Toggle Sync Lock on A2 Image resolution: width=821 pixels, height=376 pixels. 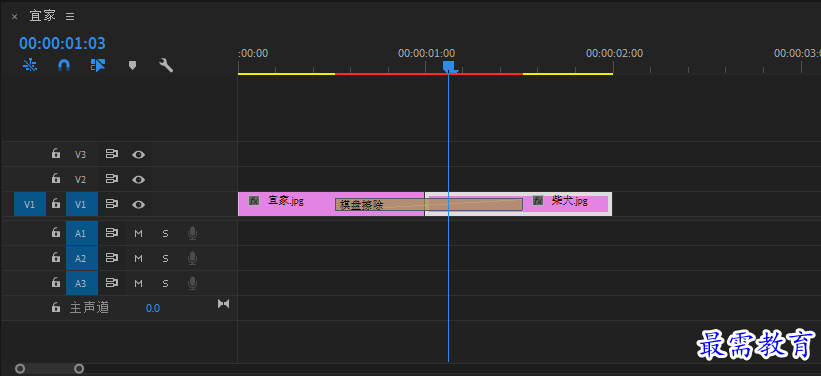click(112, 258)
